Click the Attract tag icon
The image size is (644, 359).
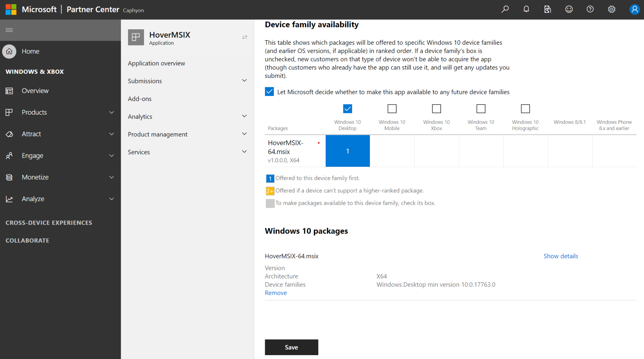(x=9, y=134)
